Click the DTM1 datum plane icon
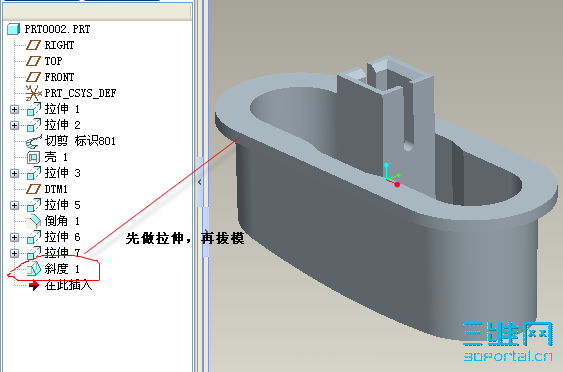Screen dimensions: 563x372 33,189
